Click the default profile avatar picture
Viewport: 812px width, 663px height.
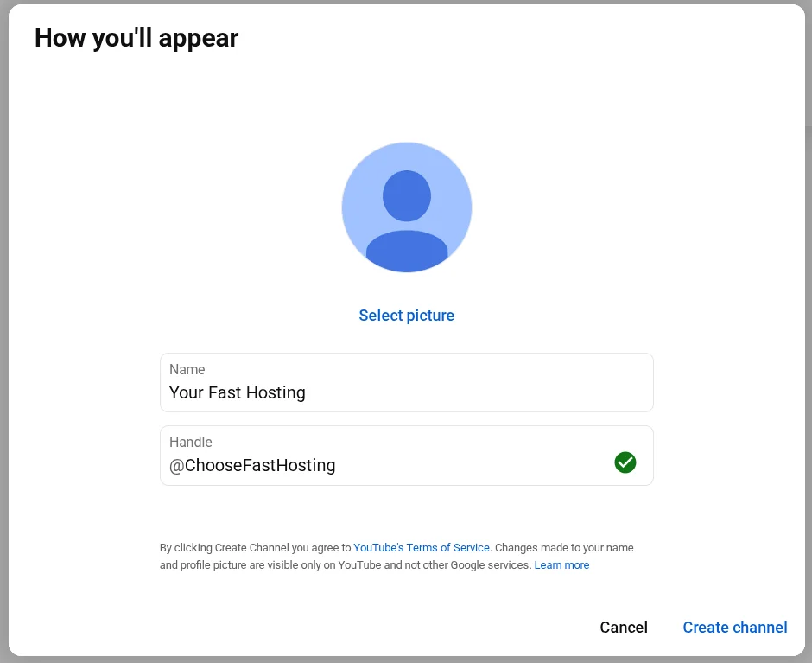point(406,207)
